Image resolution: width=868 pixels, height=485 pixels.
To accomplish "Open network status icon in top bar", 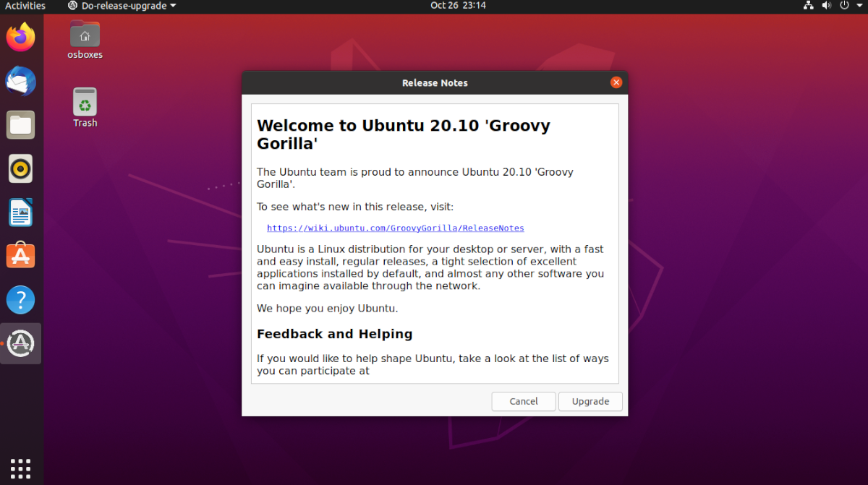I will click(809, 6).
